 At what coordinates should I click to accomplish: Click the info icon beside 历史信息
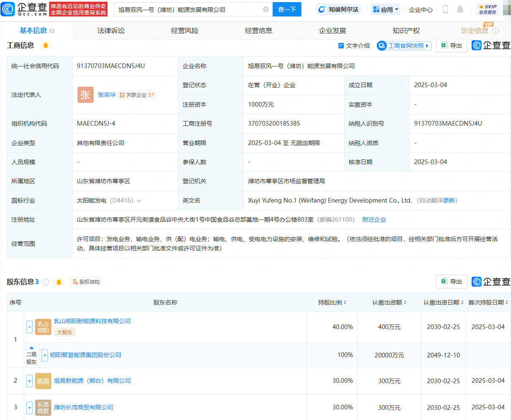click(x=496, y=31)
